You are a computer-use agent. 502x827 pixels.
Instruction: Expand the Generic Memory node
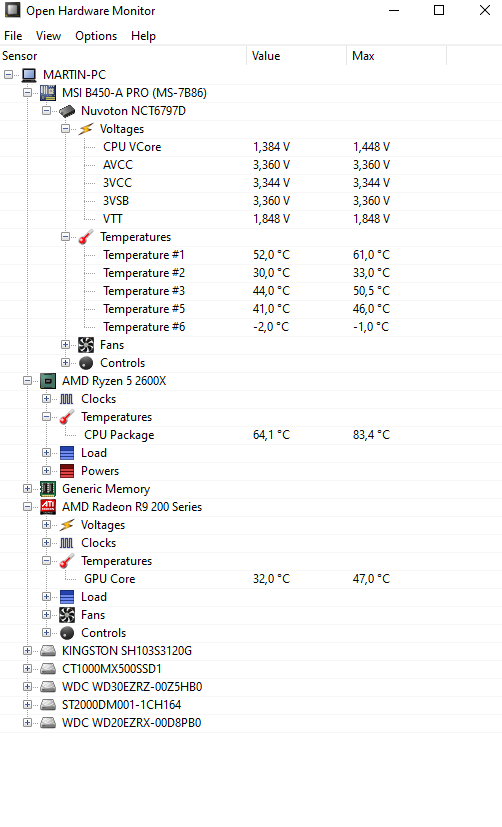click(x=27, y=489)
